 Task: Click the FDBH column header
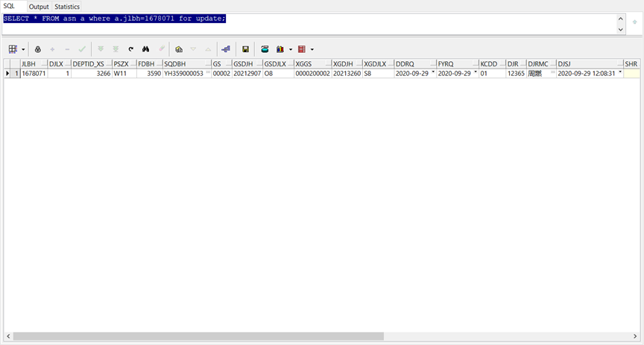(x=150, y=64)
